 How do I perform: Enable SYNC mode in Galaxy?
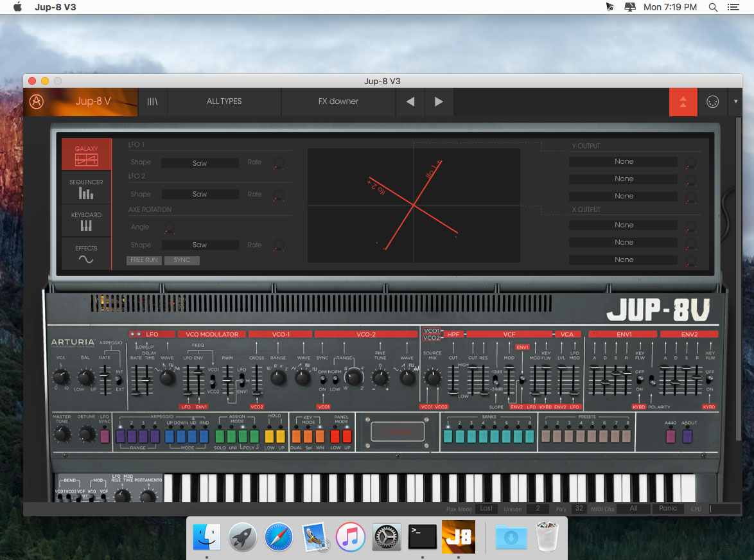(x=182, y=260)
